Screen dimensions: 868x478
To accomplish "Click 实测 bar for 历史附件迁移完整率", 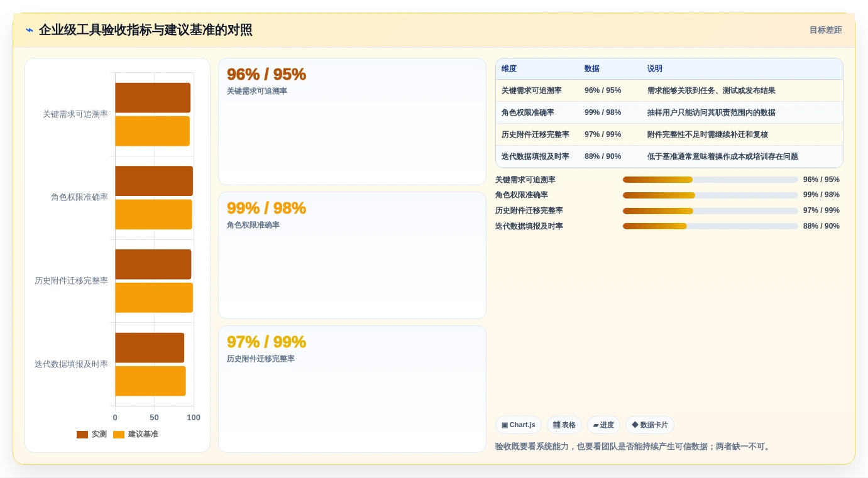I will [153, 264].
